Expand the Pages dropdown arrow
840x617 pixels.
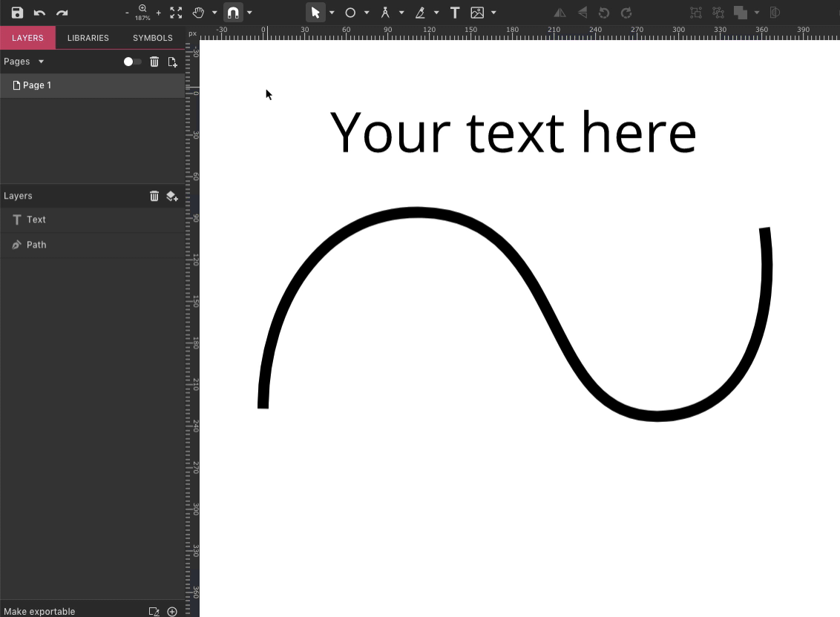coord(42,62)
